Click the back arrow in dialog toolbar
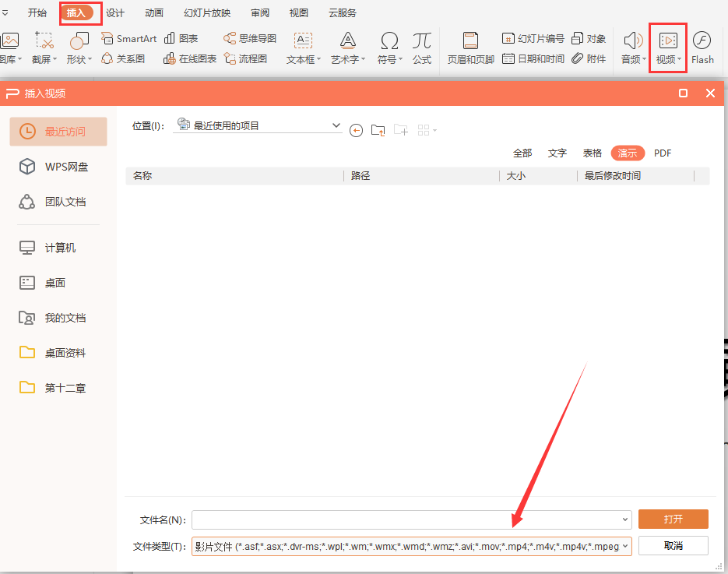The image size is (728, 574). point(356,131)
